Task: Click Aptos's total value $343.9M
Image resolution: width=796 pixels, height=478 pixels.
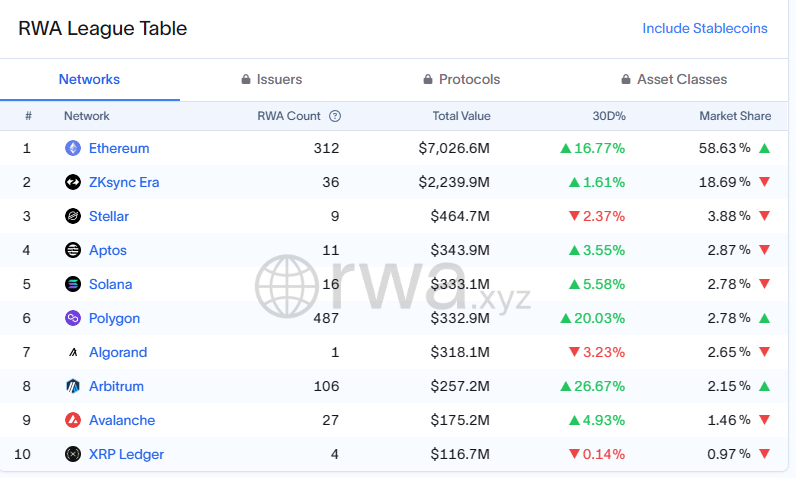Action: [x=460, y=250]
